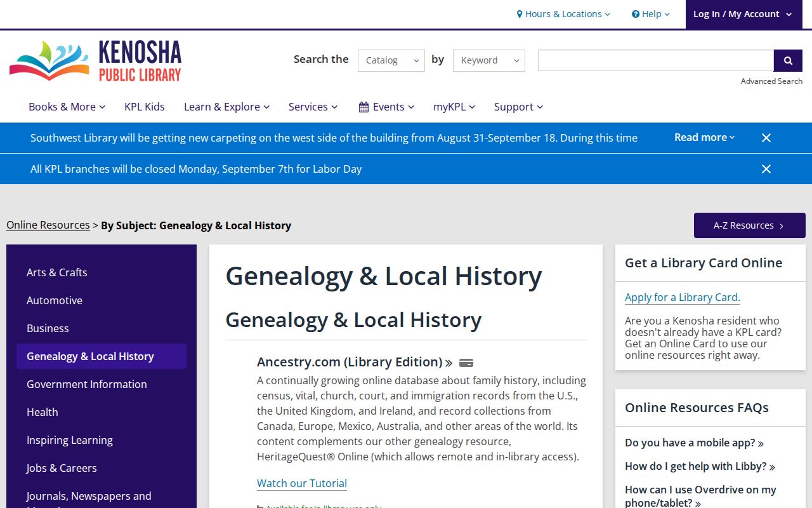Open 'How do I get help with Libby?' FAQ
812x508 pixels.
click(x=700, y=466)
